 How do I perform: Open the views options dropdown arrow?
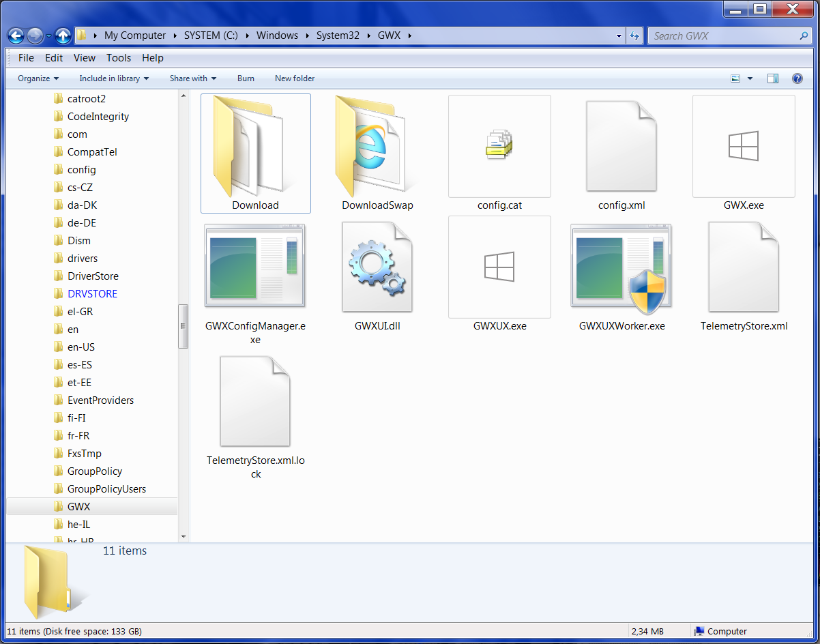click(x=750, y=78)
